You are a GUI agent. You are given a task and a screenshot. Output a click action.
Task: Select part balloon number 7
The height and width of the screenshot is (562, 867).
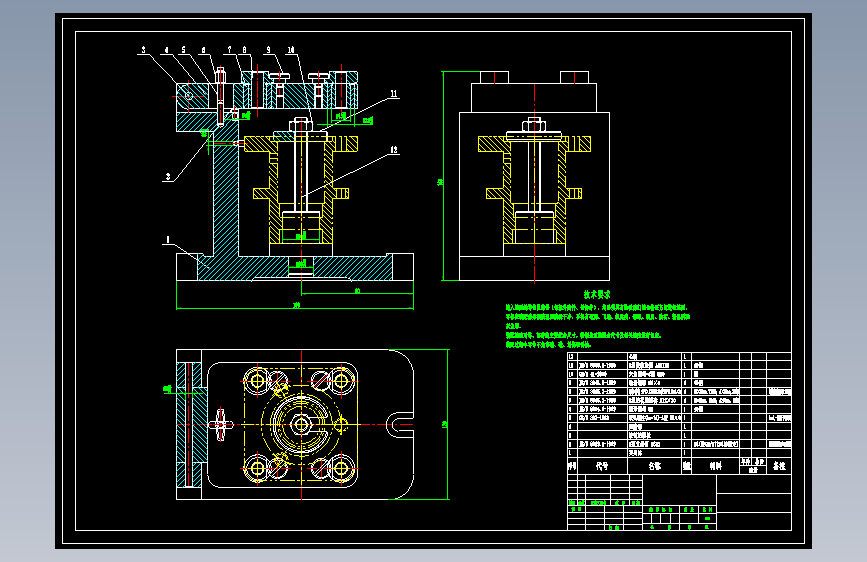pos(230,50)
